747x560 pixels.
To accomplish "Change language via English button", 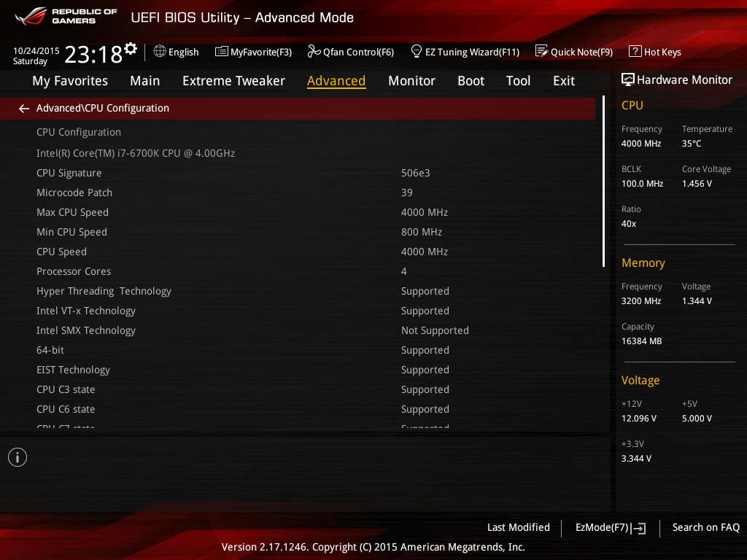I will click(x=177, y=52).
